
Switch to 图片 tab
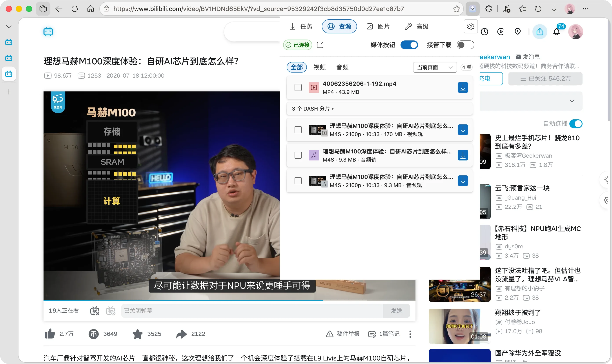click(378, 26)
